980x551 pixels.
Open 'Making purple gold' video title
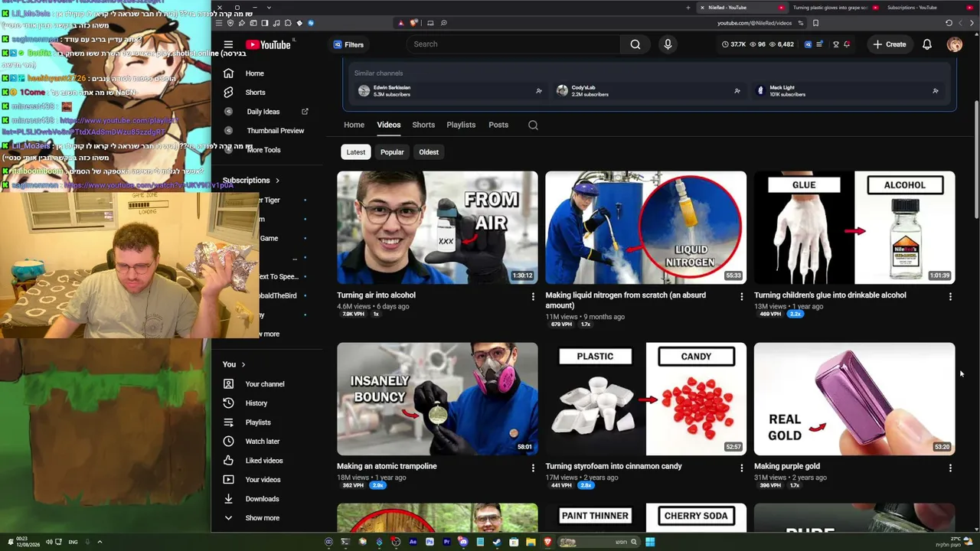[x=787, y=466]
